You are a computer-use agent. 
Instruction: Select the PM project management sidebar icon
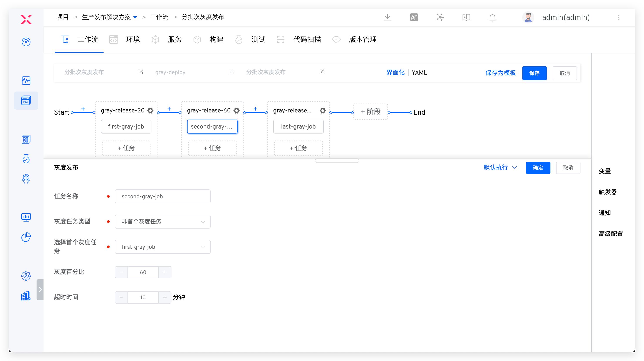[x=26, y=100]
